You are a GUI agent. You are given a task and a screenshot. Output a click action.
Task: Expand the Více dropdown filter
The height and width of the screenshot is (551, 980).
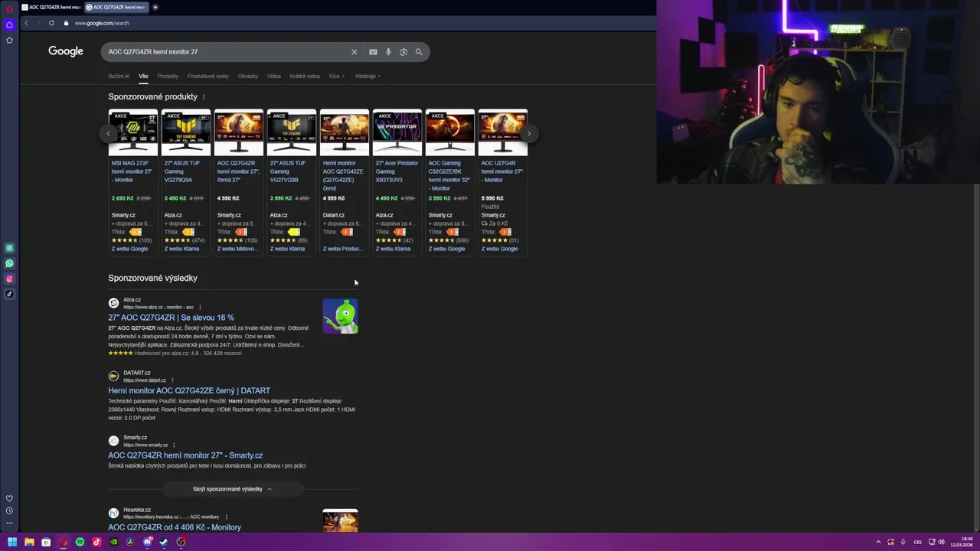click(337, 76)
